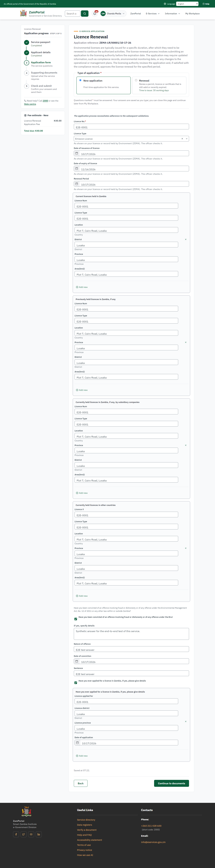Untick the ever applied for a licence checkbox
Screen dimensions: 215x868
pos(76,683)
